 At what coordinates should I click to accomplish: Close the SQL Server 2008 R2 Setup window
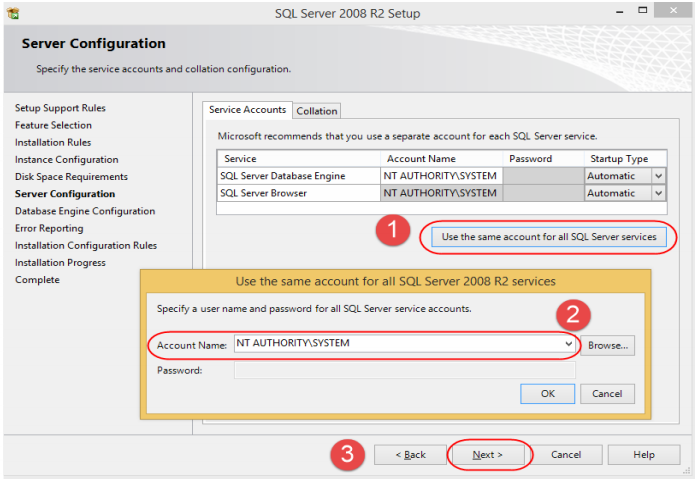coord(673,10)
